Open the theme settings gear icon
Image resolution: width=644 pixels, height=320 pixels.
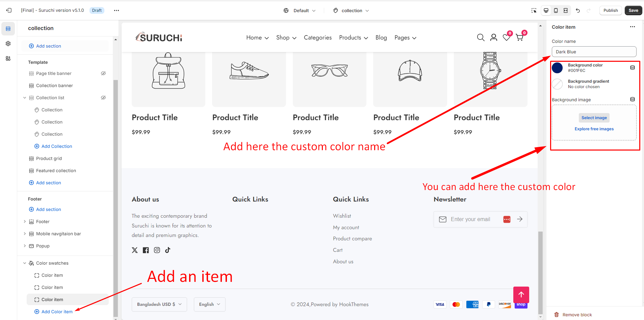coord(8,44)
